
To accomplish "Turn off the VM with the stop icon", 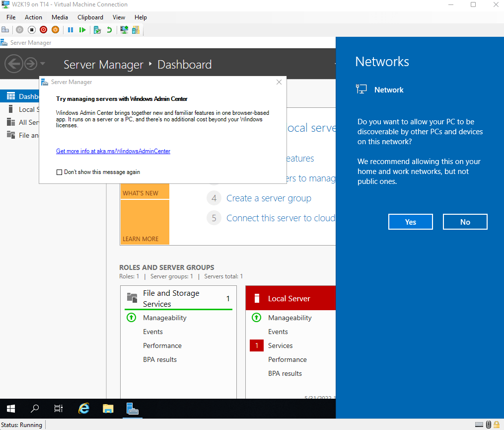I will (x=31, y=30).
